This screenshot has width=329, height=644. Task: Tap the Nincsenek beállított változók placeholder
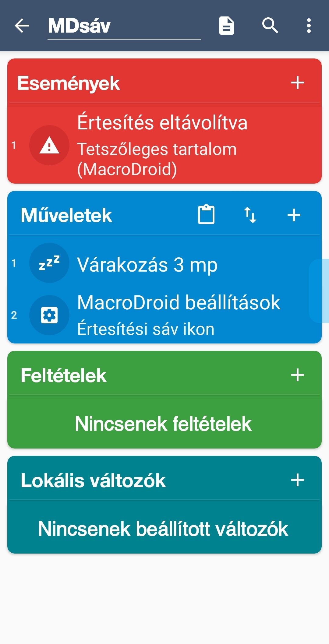(x=164, y=529)
